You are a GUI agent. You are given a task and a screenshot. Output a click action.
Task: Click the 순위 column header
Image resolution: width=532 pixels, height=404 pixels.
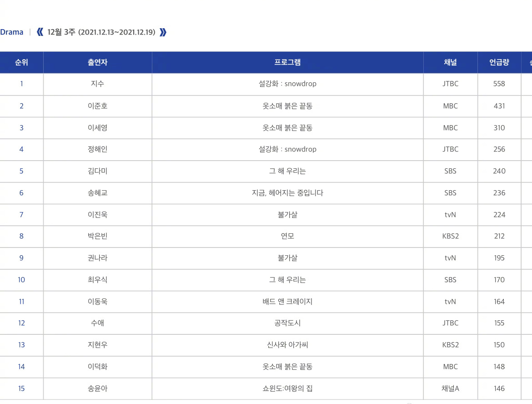(21, 62)
